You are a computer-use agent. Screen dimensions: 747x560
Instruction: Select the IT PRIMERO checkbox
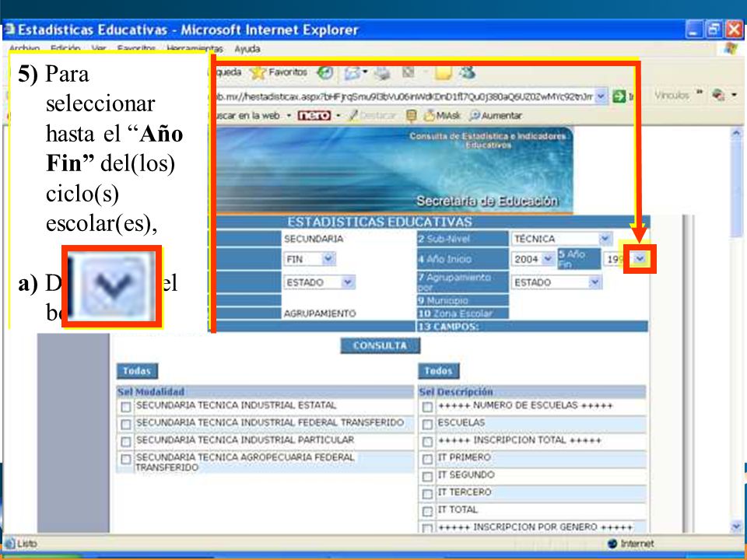[427, 459]
